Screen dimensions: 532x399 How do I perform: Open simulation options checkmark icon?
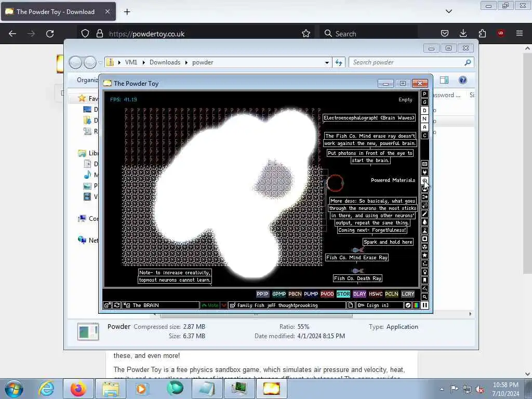(x=408, y=305)
